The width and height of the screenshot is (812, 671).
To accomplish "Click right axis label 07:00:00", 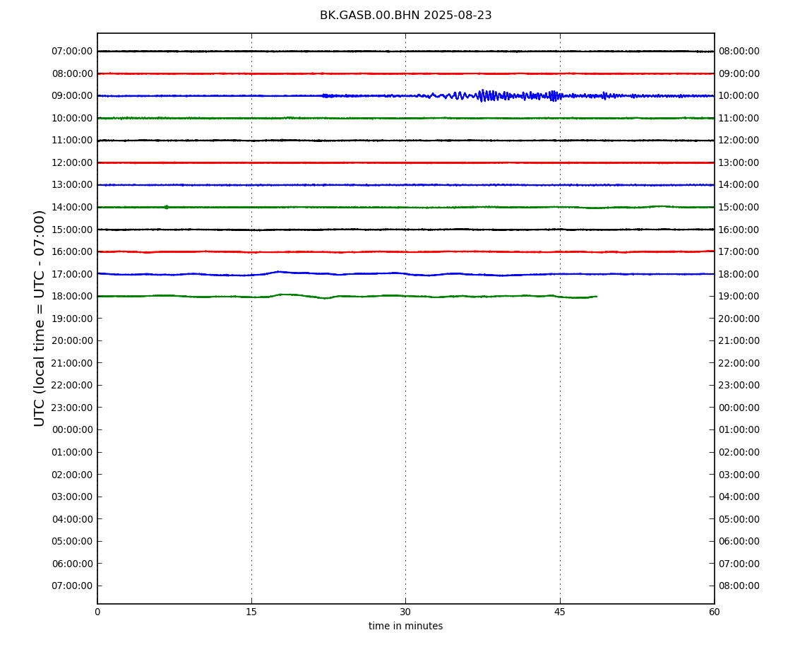I will point(739,564).
